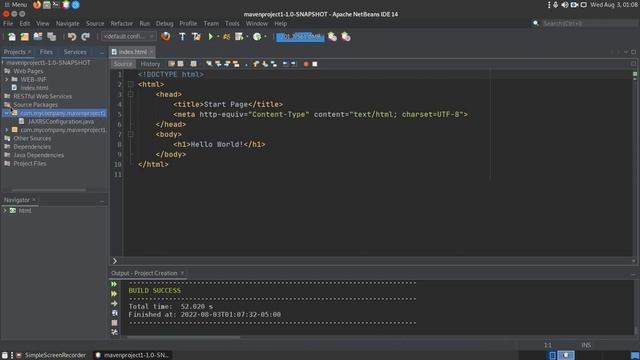Close the index.html editor tab
640x360 pixels.
[x=151, y=52]
